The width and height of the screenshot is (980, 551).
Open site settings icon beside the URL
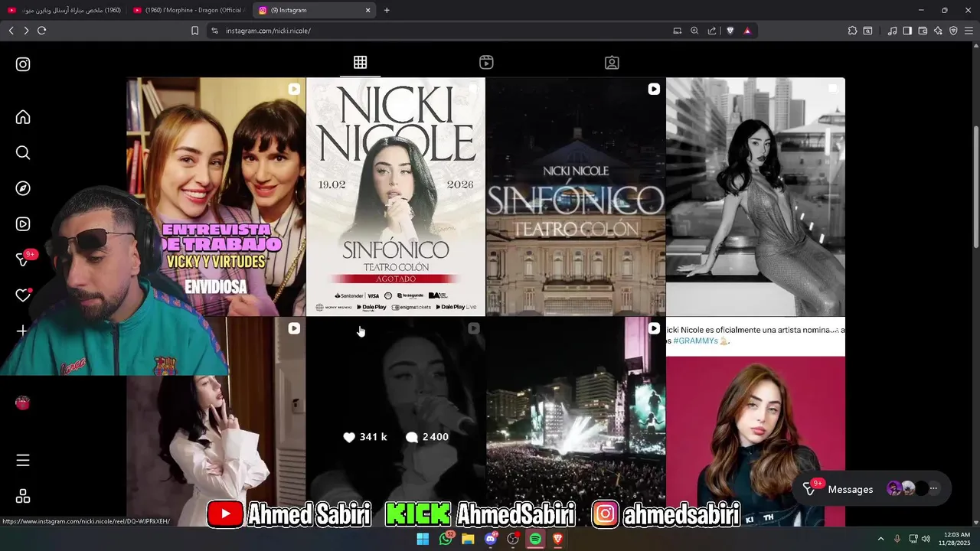coord(214,31)
